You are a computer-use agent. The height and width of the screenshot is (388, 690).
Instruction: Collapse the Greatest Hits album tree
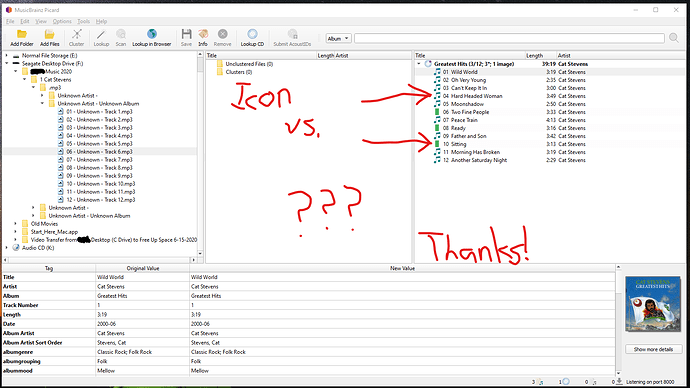coord(419,64)
